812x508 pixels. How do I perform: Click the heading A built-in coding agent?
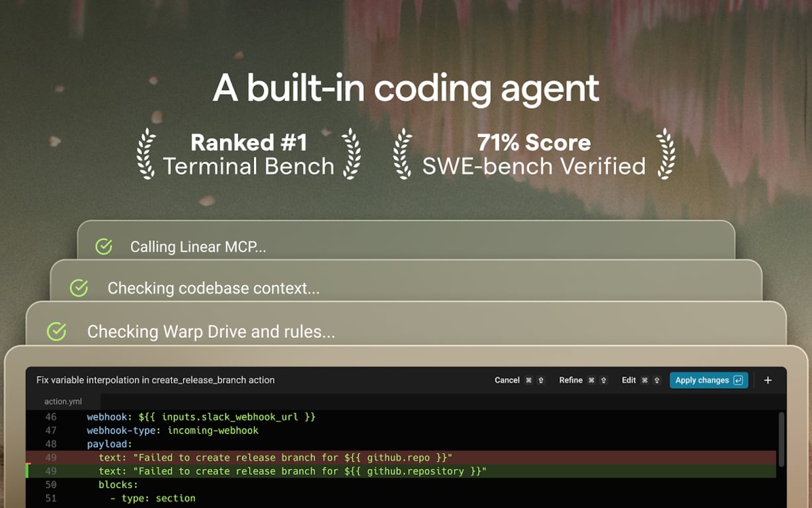click(406, 89)
